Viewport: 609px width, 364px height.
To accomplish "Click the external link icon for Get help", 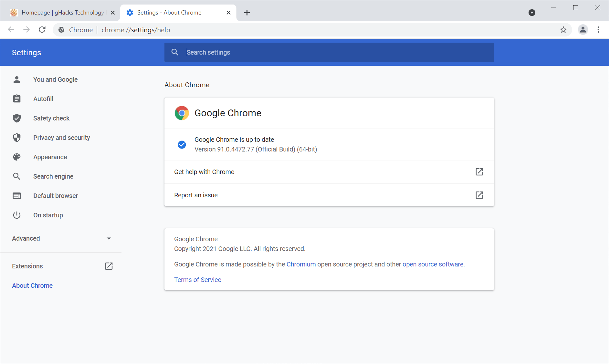I will pos(479,172).
